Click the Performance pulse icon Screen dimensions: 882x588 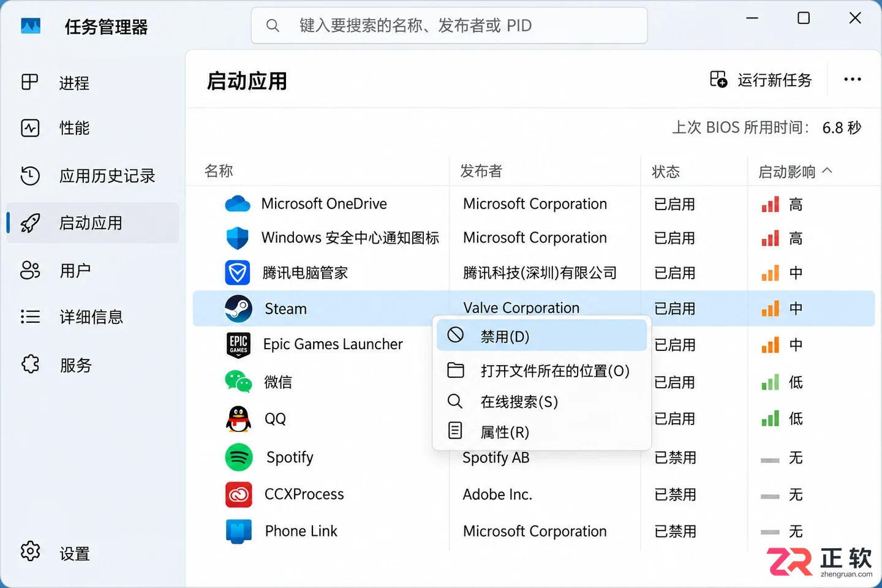30,128
